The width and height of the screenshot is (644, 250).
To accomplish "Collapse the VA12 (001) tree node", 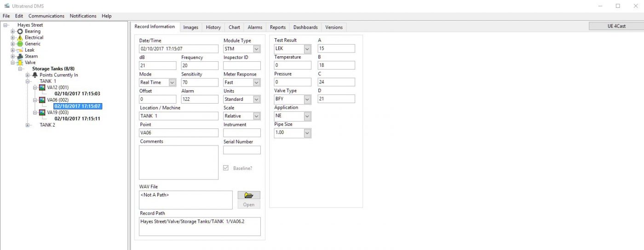I will [x=35, y=87].
